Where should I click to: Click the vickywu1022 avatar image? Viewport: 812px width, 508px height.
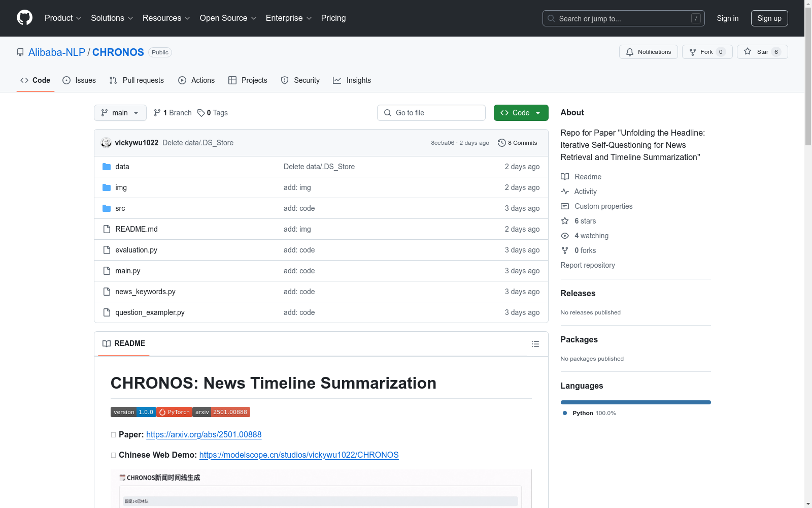coord(106,143)
